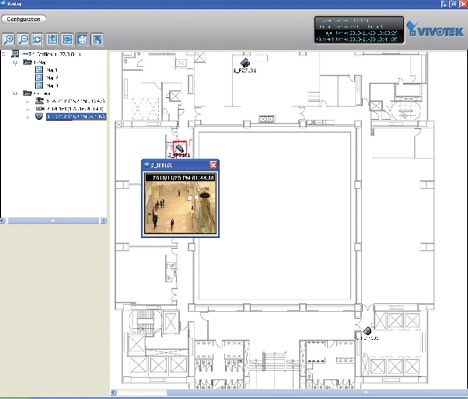Viewport: 468px width, 399px height.
Task: Click the zoom out magnifier icon
Action: pyautogui.click(x=23, y=40)
